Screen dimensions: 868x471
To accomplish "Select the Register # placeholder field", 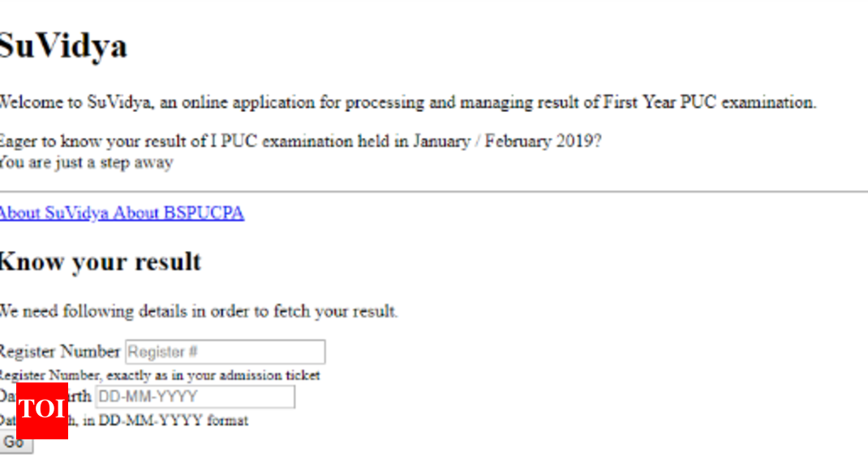I will tap(223, 352).
